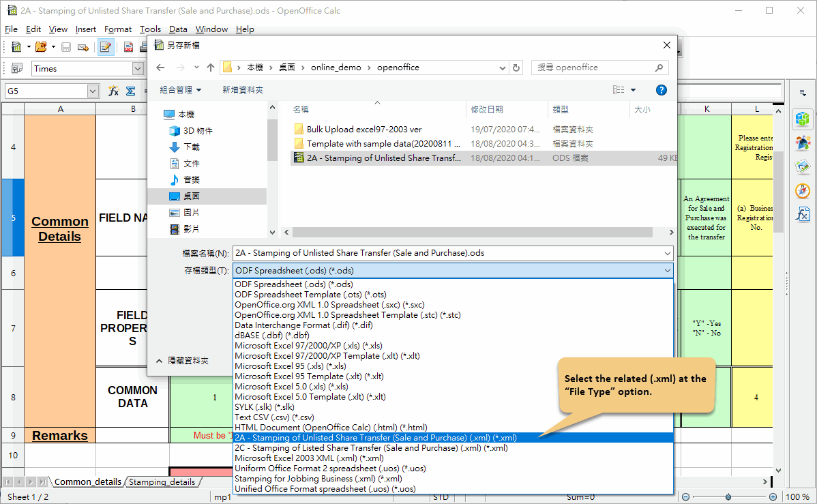Open the sidebar Functions icon
The height and width of the screenshot is (504, 817).
tap(803, 214)
